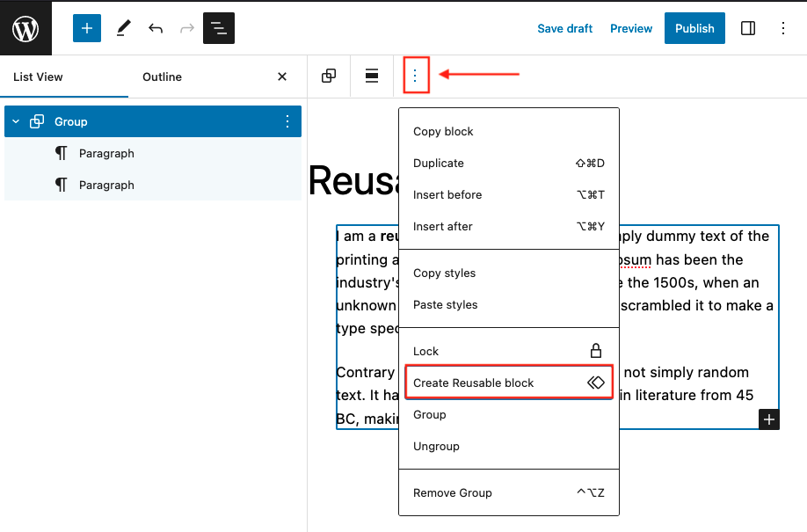Select the Tools (pencil) icon
This screenshot has width=807, height=532.
click(123, 28)
